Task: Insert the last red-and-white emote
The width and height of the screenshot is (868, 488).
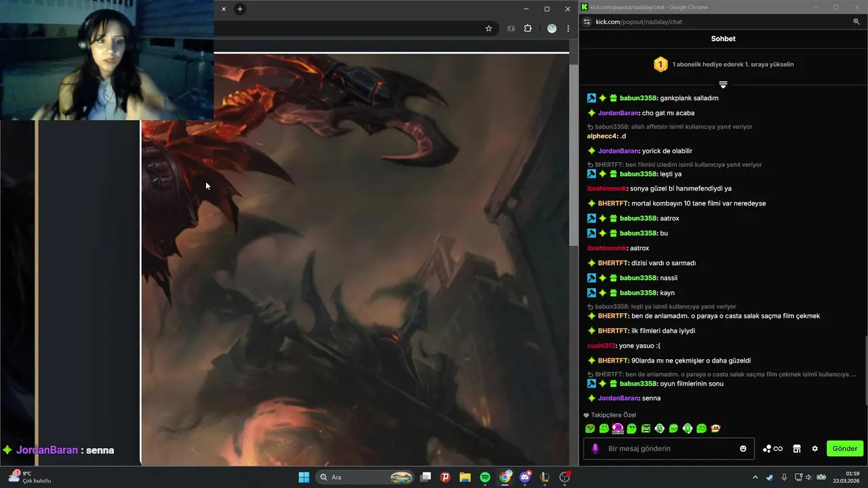Action: pos(715,428)
